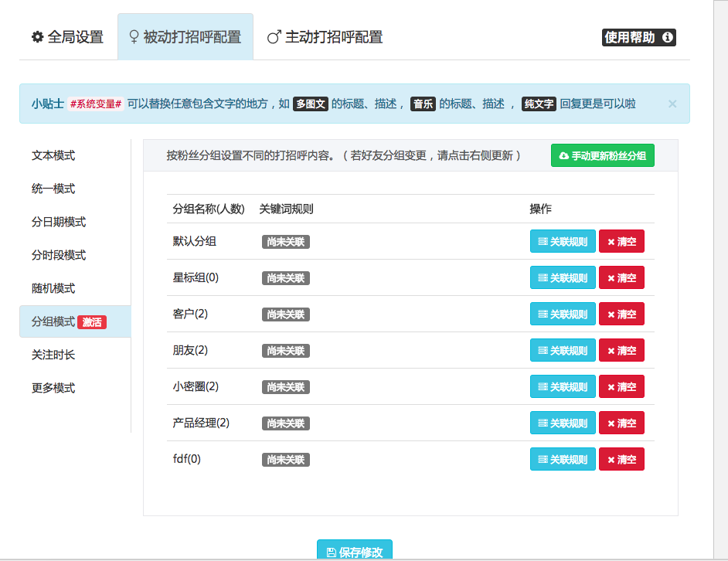This screenshot has height=561, width=728.
Task: Click the gear icon beside 全局设置
Action: pyautogui.click(x=38, y=37)
